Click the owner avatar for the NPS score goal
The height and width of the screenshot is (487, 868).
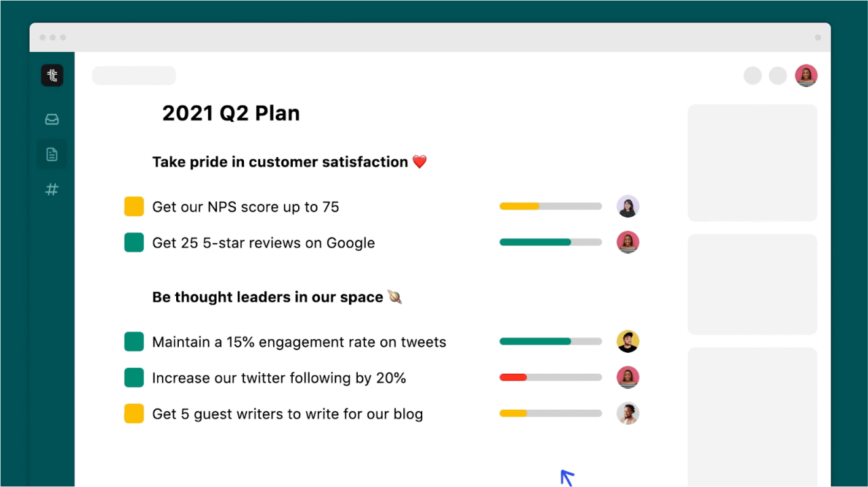627,207
